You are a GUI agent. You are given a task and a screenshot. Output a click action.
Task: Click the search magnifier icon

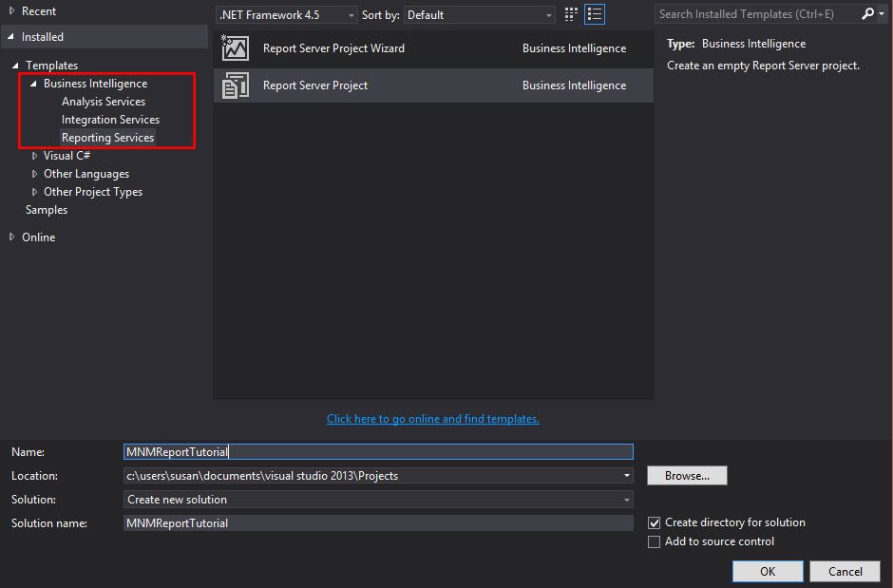coord(869,13)
